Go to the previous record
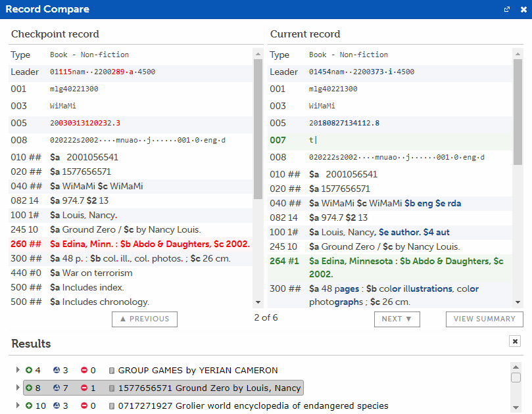532x414 pixels. (145, 319)
